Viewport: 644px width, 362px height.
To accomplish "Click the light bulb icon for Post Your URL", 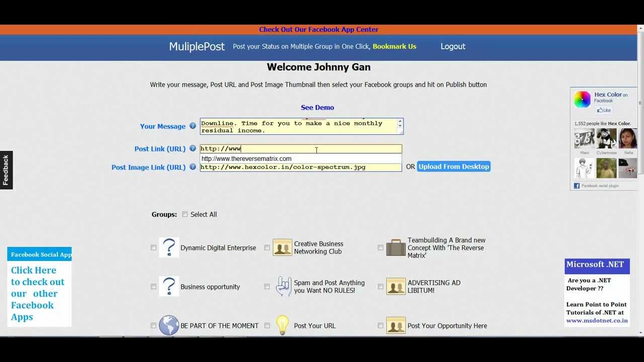I will (x=282, y=325).
